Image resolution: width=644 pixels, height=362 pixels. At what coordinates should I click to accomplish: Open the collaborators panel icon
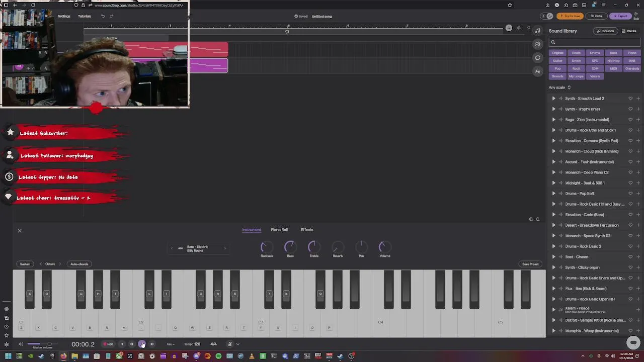click(x=538, y=44)
